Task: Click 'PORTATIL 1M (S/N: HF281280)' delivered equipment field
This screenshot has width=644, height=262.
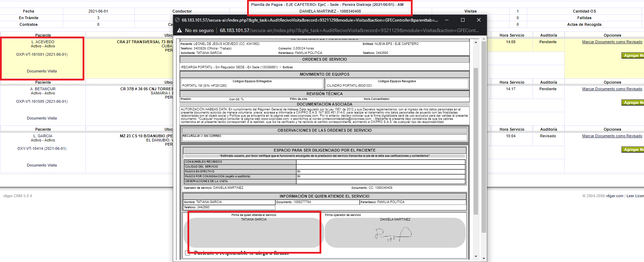Action: [252, 84]
